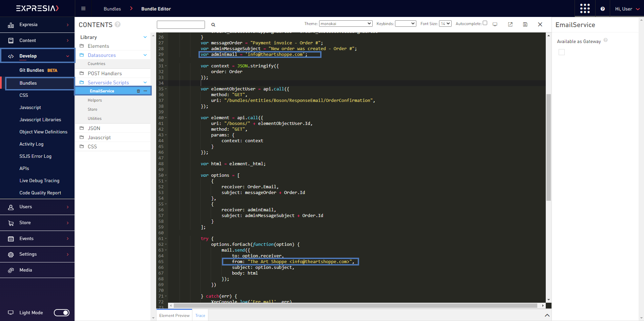Open the apps grid launcher icon
The width and height of the screenshot is (644, 321).
585,9
